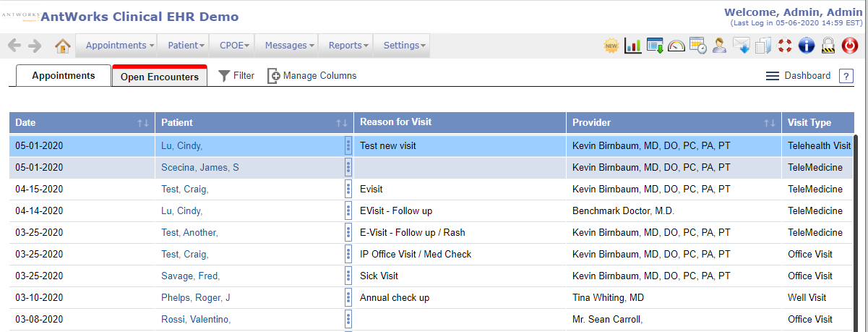Click the red lifebuoy help icon
This screenshot has width=868, height=332.
785,46
